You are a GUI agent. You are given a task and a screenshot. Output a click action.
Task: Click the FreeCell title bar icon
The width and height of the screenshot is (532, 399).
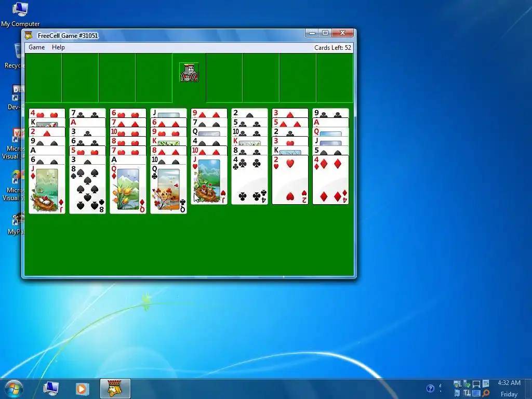29,35
